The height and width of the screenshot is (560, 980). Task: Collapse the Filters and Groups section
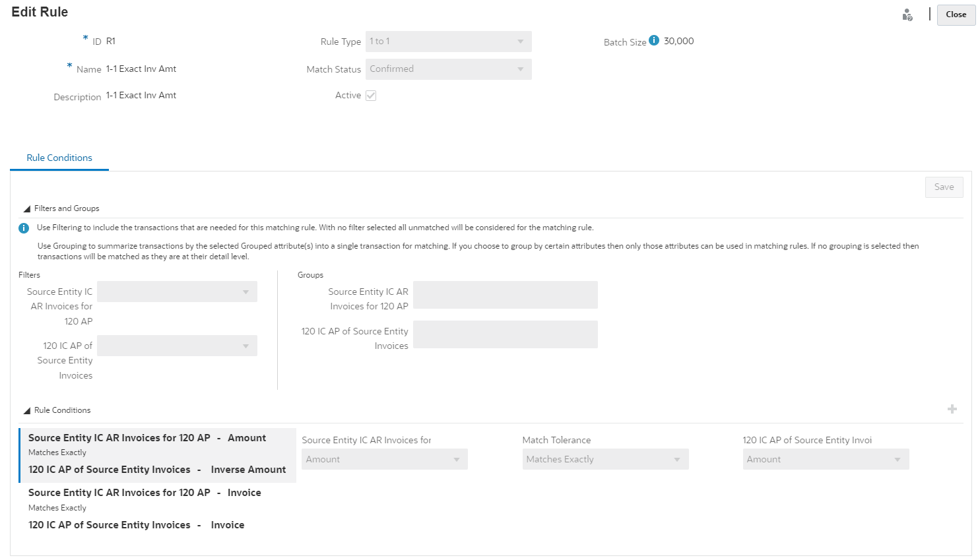click(x=27, y=209)
